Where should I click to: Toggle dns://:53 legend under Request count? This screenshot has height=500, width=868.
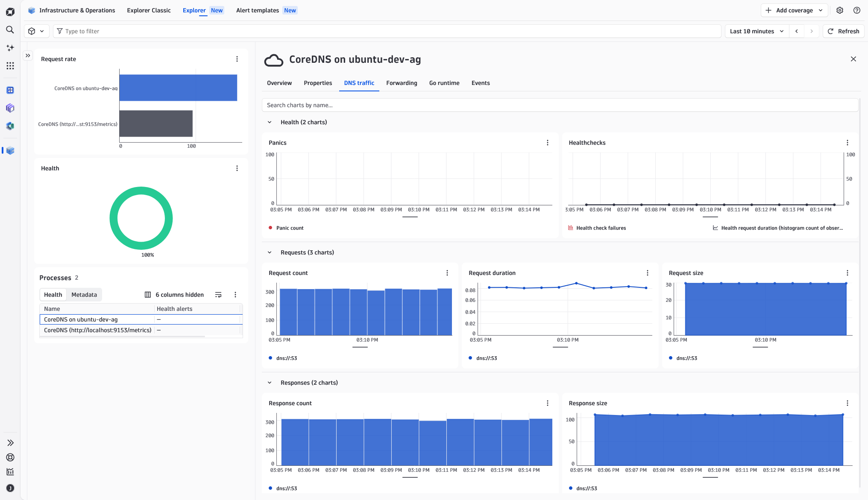283,358
